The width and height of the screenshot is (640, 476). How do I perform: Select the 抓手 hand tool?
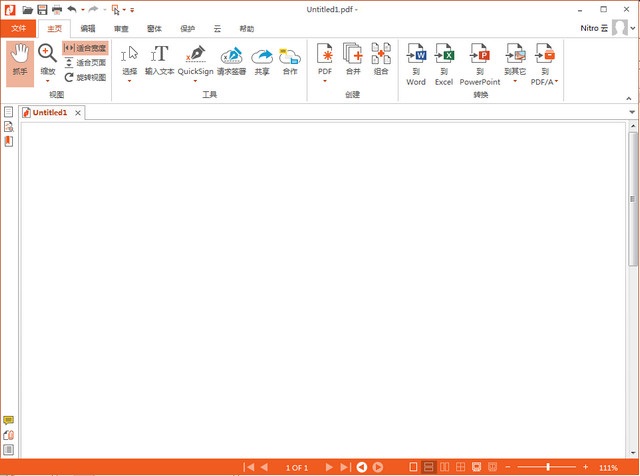[18, 60]
